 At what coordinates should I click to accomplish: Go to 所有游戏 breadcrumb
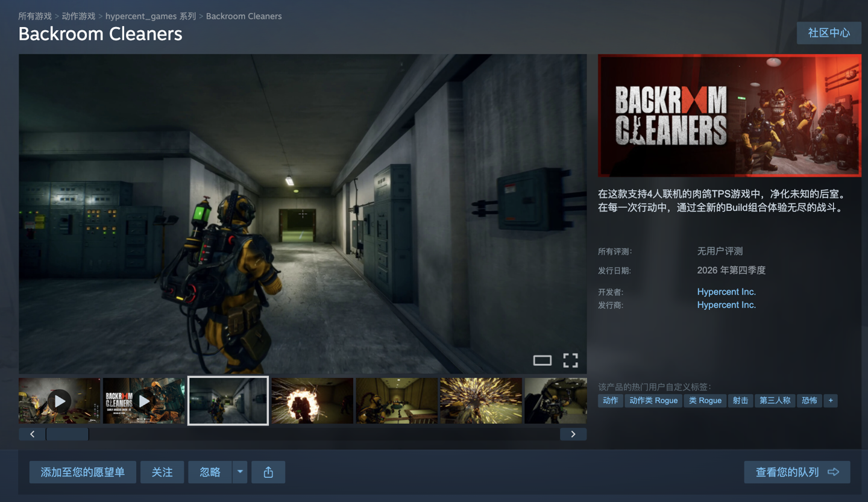point(35,16)
